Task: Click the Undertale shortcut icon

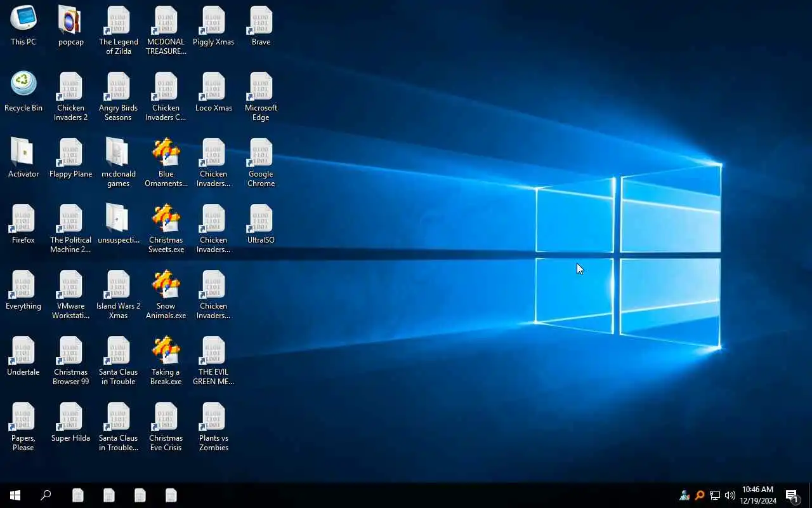Action: [23, 356]
